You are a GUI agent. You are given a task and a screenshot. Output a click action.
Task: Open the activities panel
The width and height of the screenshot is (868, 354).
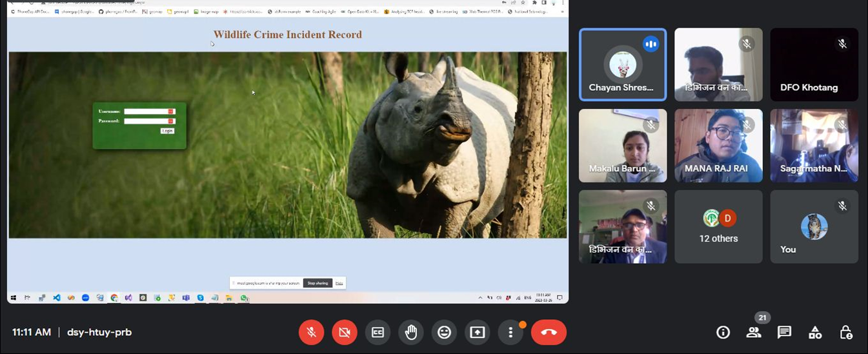tap(815, 332)
